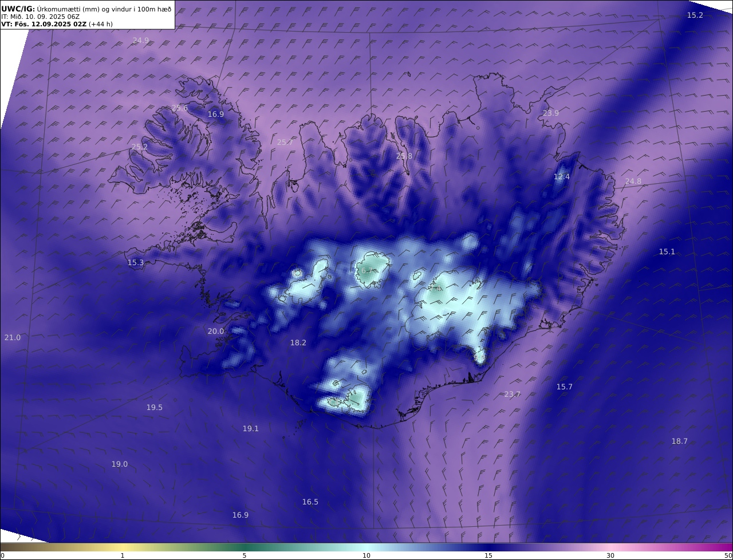Pick the 15.7 value label
Screen dimensions: 733x560
[564, 387]
